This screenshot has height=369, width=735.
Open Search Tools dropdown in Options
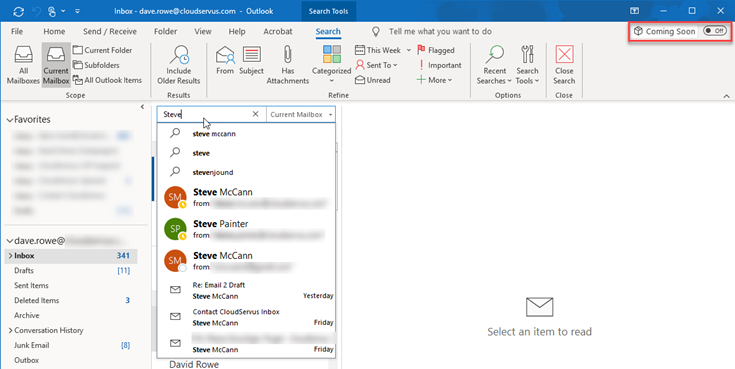click(527, 65)
